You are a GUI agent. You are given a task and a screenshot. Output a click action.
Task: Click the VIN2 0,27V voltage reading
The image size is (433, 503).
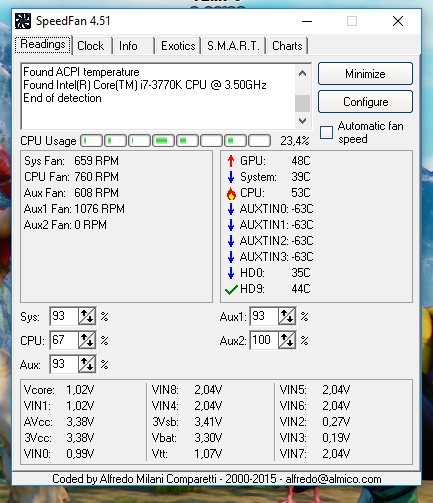click(x=315, y=422)
